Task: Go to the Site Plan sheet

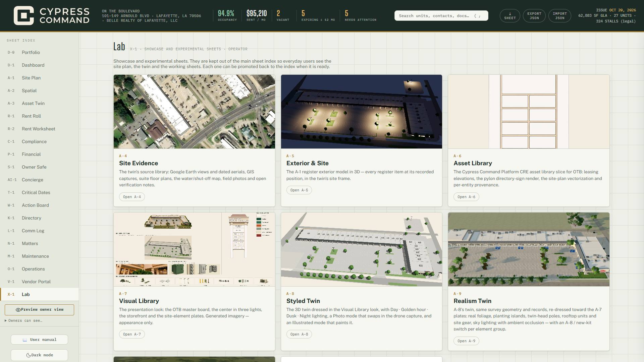Action: 40,78
